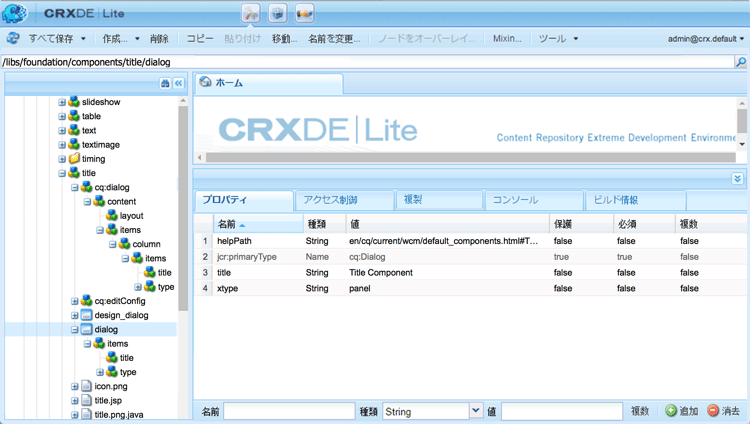Image resolution: width=750 pixels, height=424 pixels.
Task: Expand the table tree node
Action: 62,116
